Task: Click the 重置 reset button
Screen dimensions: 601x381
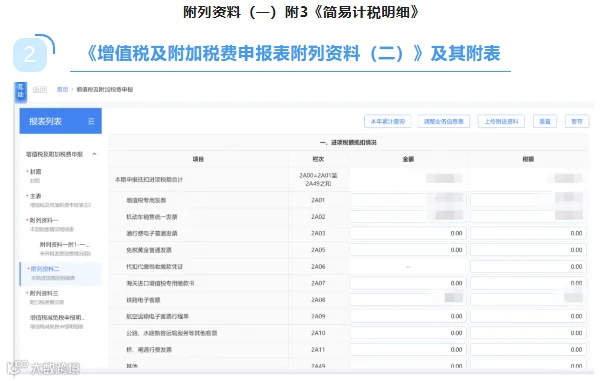Action: tap(545, 122)
